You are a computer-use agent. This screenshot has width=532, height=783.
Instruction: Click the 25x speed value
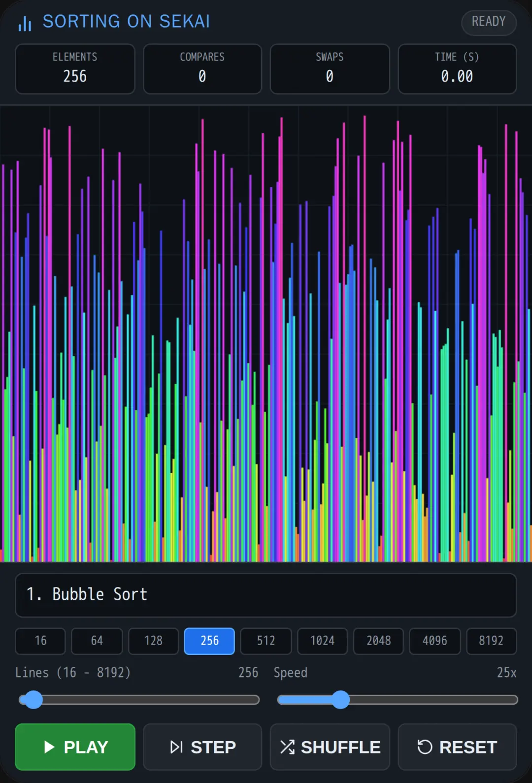coord(506,673)
